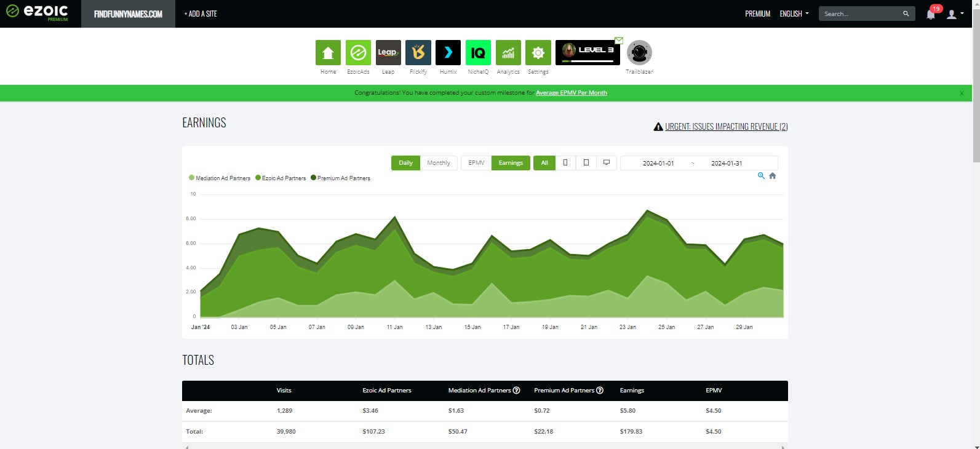Click the $22.18 premium total cell
This screenshot has height=449, width=980.
pos(544,432)
